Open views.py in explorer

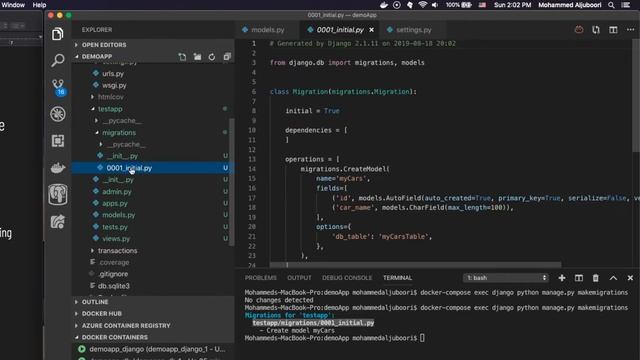116,239
